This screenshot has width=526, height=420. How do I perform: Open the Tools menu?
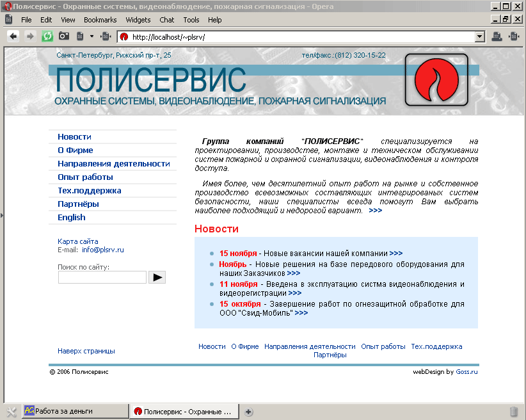pyautogui.click(x=191, y=20)
